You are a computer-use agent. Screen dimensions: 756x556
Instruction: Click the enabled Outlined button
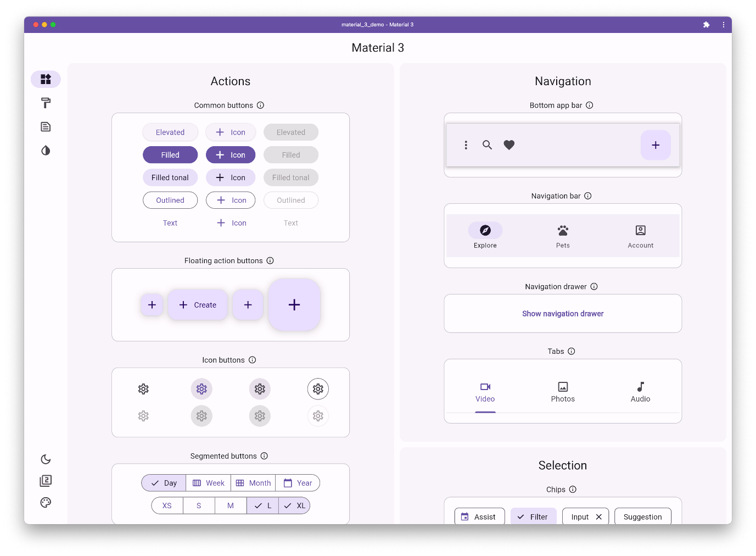pos(170,200)
